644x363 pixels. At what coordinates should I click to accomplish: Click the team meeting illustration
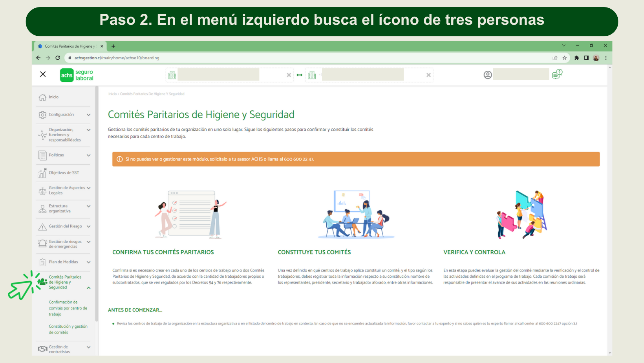point(356,214)
